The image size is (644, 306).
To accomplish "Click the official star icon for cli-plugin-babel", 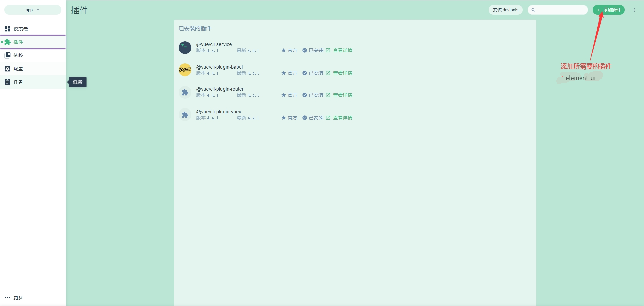I will 284,73.
